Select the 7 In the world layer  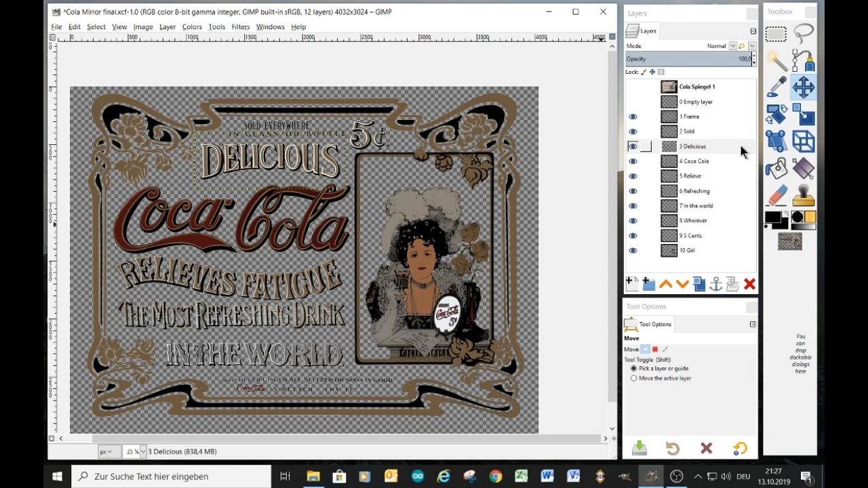690,206
